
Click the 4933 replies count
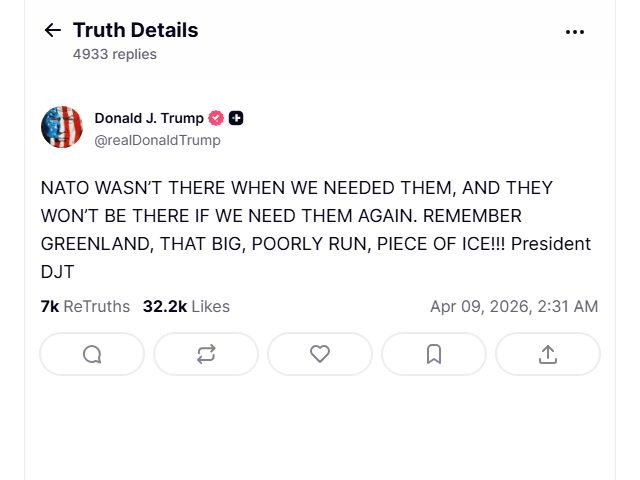(x=114, y=54)
